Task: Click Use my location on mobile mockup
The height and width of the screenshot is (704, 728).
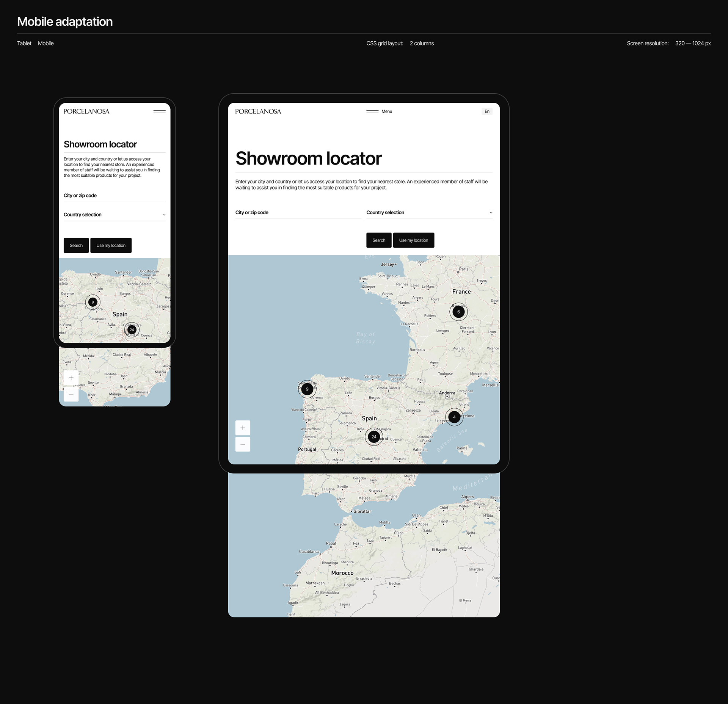Action: [111, 246]
